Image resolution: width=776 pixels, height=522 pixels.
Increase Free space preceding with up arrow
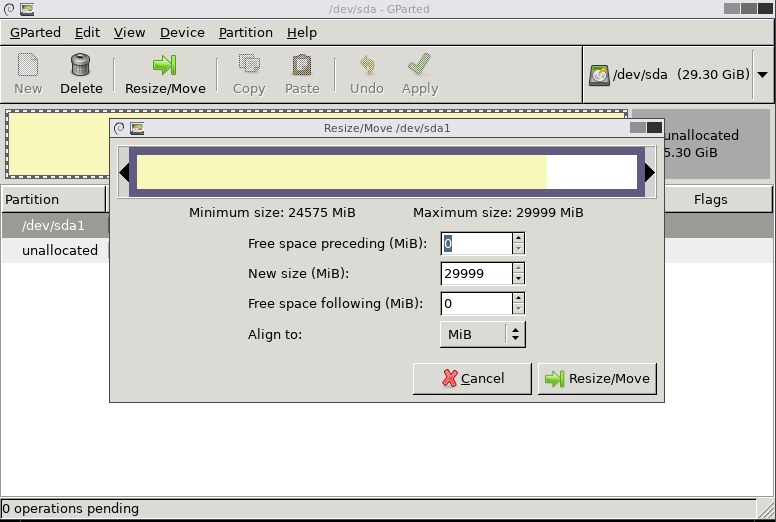click(518, 238)
